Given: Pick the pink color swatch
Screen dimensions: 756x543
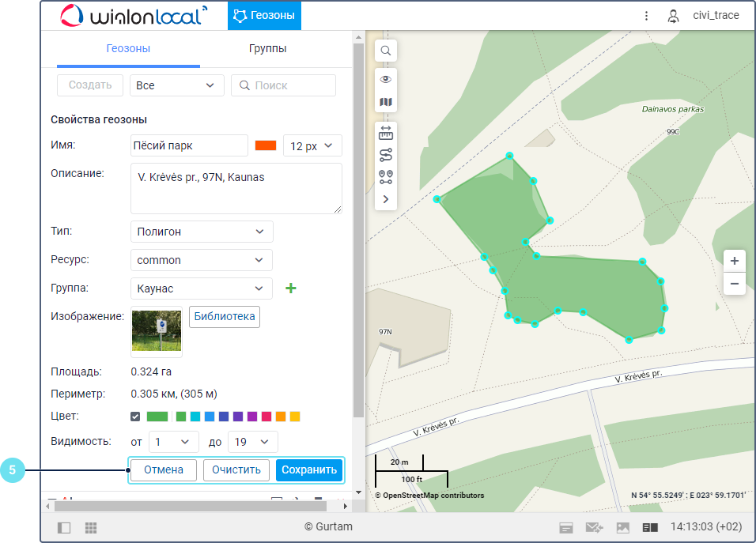Looking at the screenshot, I should [266, 417].
